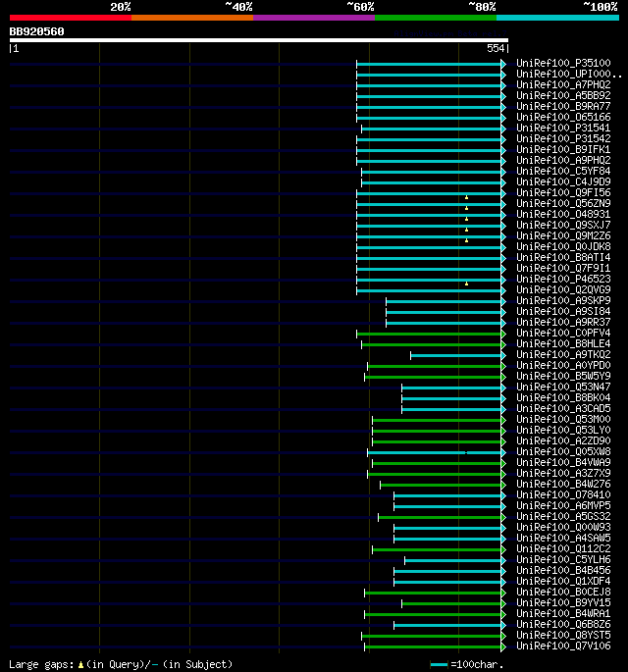Image resolution: width=628 pixels, height=672 pixels.
Task: Select the UniRef100_A3Z7X9 label
Action: 563,474
